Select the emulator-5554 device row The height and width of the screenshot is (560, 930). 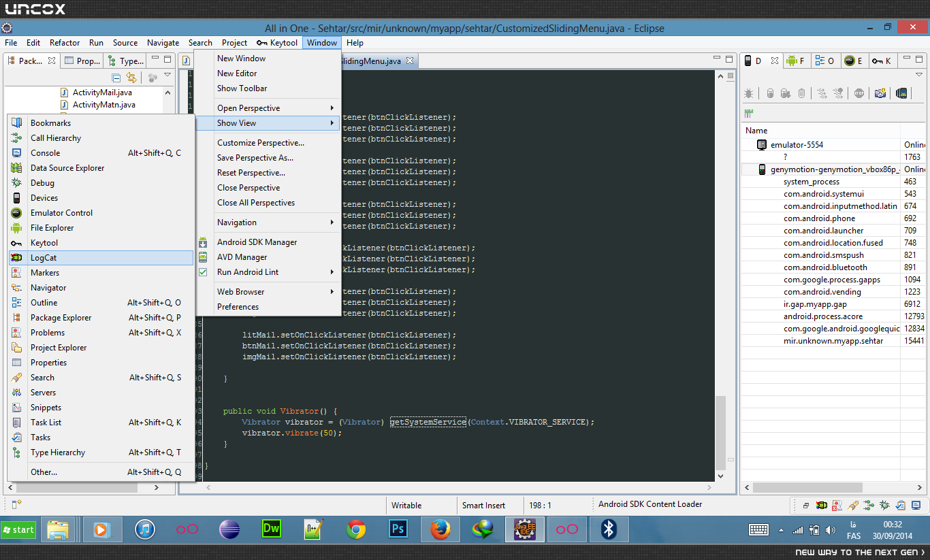833,145
